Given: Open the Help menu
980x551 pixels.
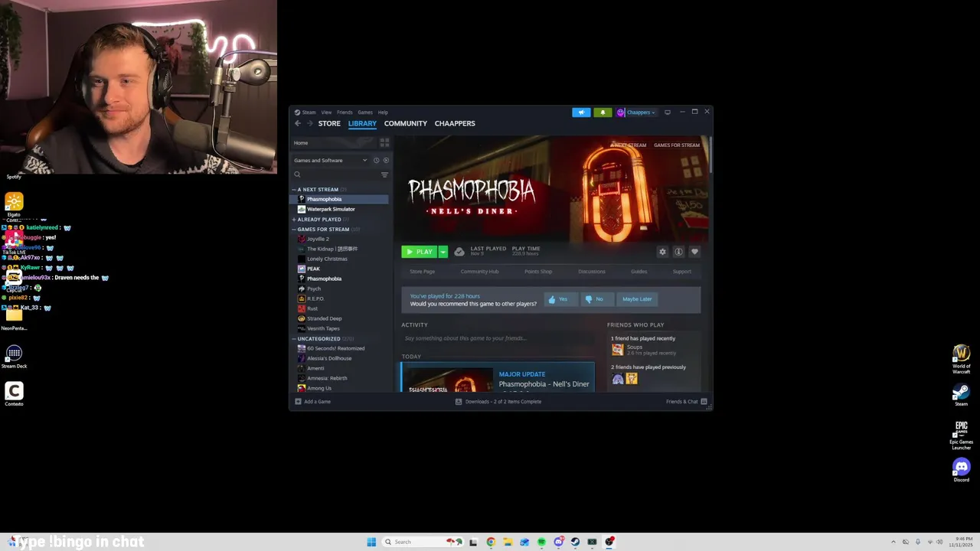Looking at the screenshot, I should (x=383, y=112).
